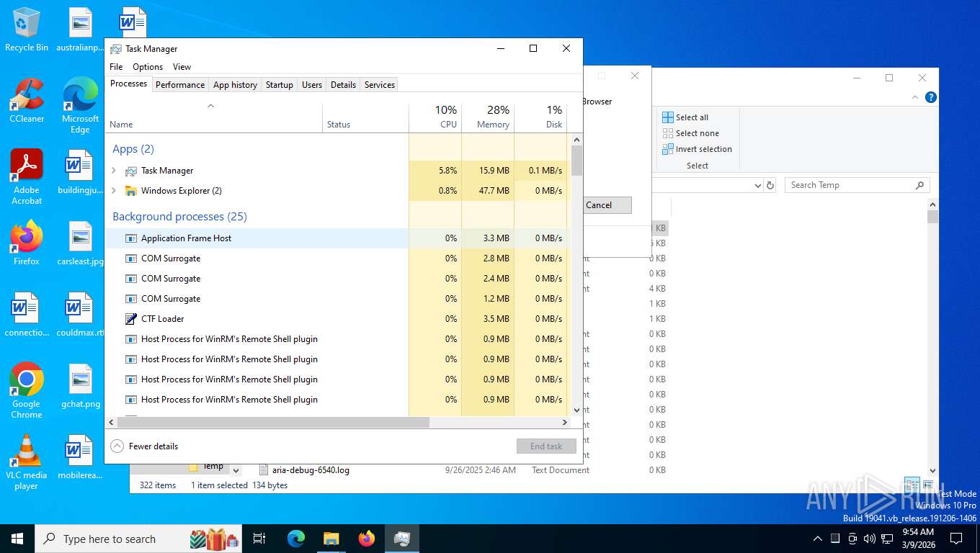Select the carsleast.jpg desktop file
The image size is (980, 553).
(x=80, y=243)
